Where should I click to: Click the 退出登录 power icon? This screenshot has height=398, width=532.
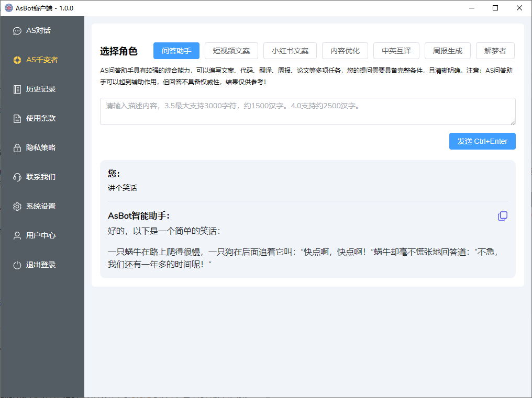(17, 265)
